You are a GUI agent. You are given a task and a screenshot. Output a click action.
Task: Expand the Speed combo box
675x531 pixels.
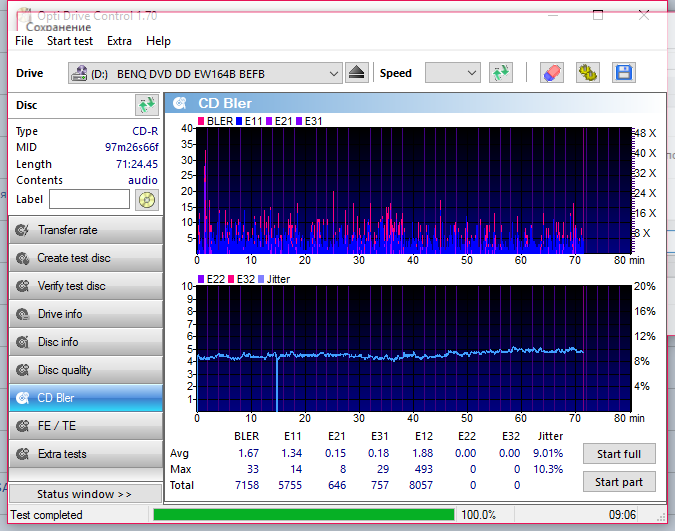pyautogui.click(x=452, y=73)
